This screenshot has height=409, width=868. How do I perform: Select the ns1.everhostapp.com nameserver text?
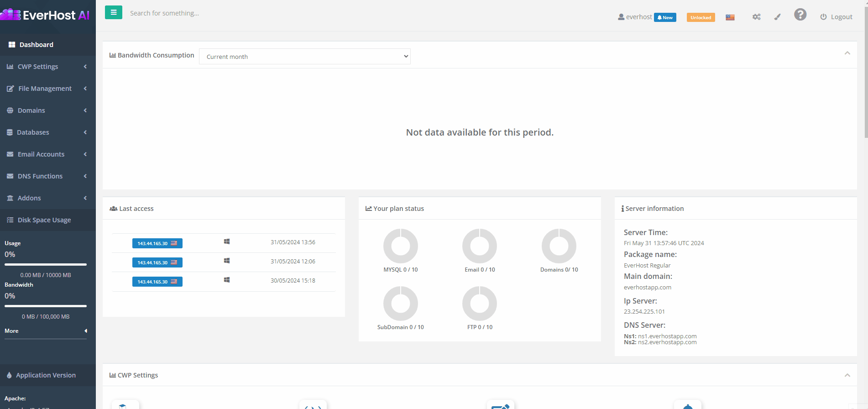pyautogui.click(x=667, y=336)
